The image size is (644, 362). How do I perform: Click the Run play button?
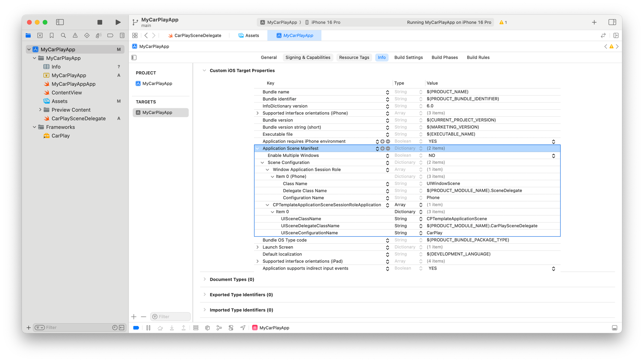118,22
